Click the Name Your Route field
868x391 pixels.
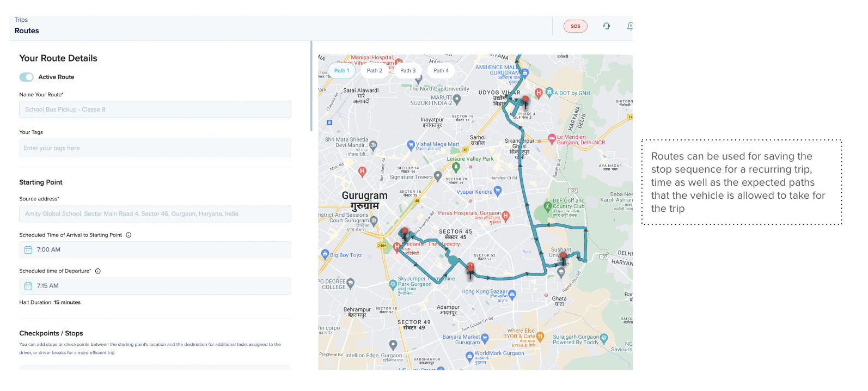coord(155,109)
